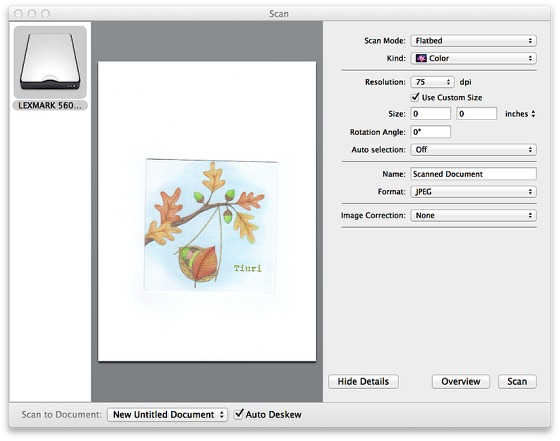
Task: Open the Scan Mode Flatbed dropdown
Action: pyautogui.click(x=473, y=41)
